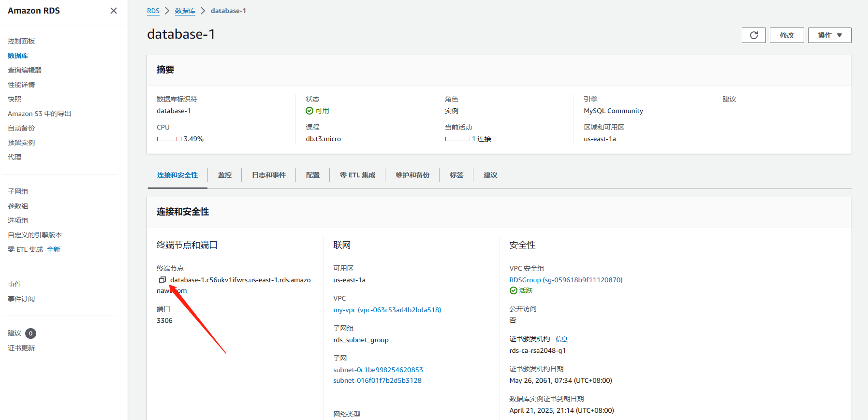
Task: Switch to the 连接和安全性 tab
Action: click(177, 175)
